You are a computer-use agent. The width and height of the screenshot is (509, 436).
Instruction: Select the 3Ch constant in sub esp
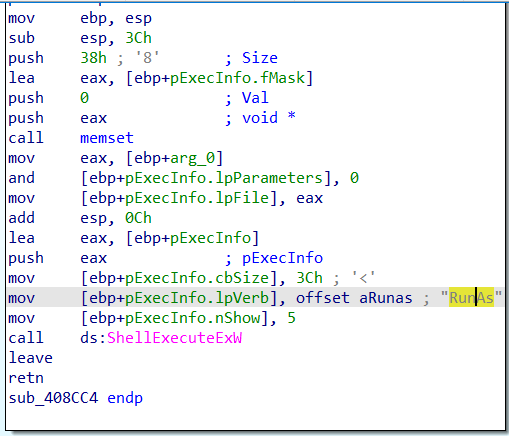pos(138,38)
